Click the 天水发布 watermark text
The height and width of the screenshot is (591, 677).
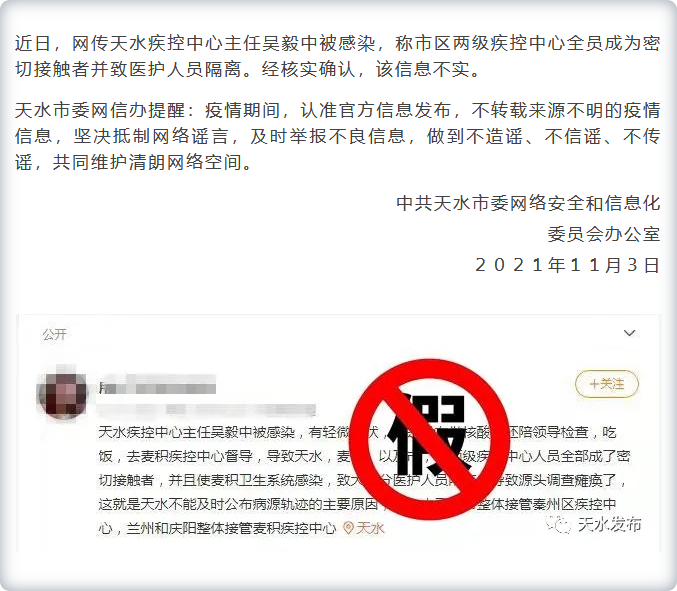tap(609, 524)
